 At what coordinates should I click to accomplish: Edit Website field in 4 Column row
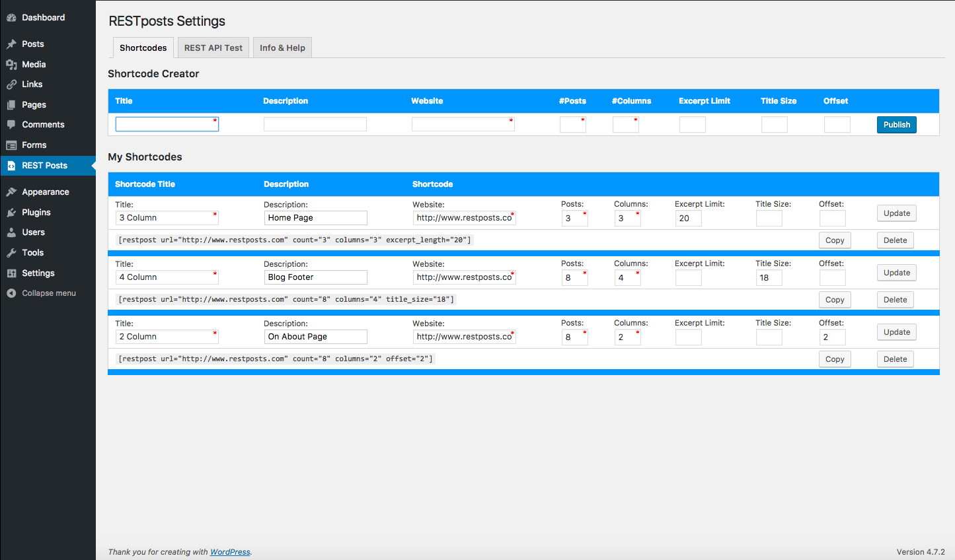[465, 277]
